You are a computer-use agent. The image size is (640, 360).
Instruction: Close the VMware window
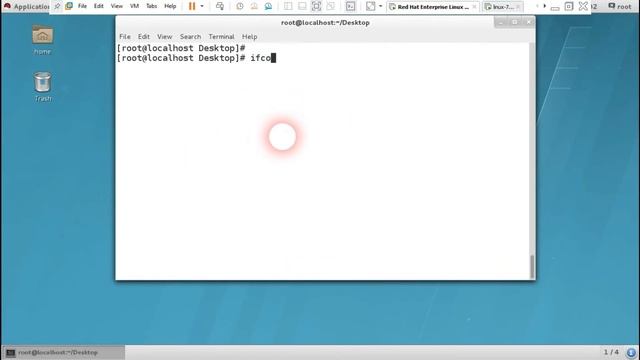pos(583,6)
